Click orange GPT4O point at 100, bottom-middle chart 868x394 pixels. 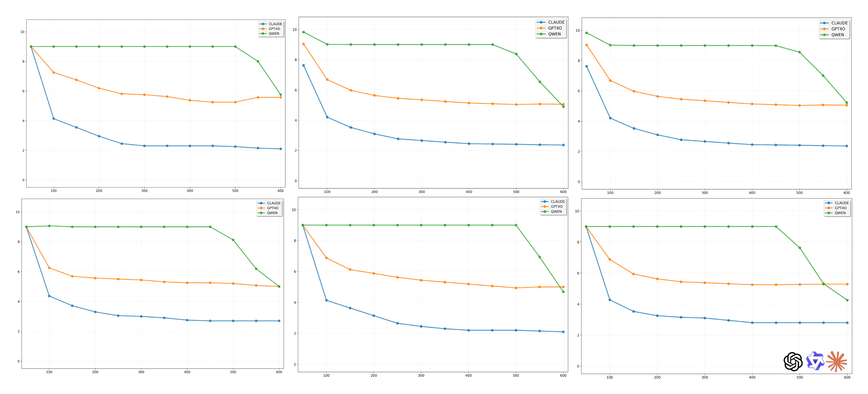pyautogui.click(x=326, y=258)
